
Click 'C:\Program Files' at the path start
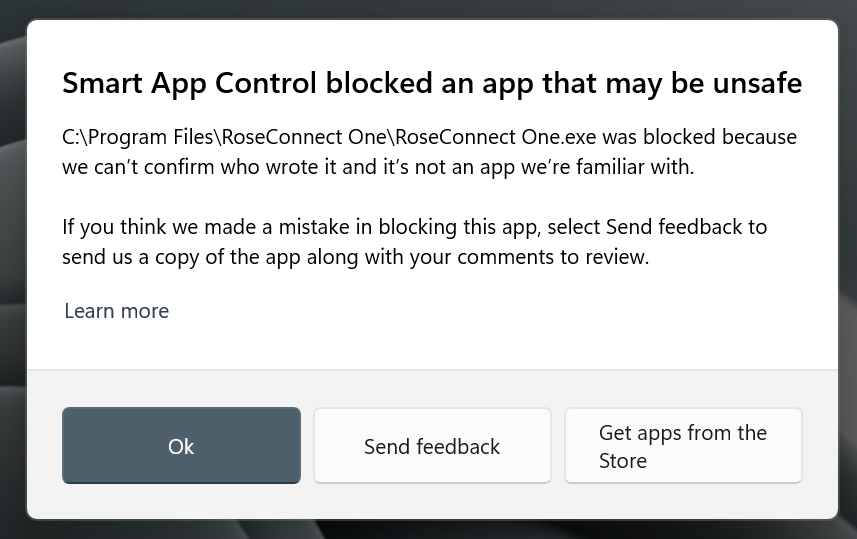tap(138, 136)
